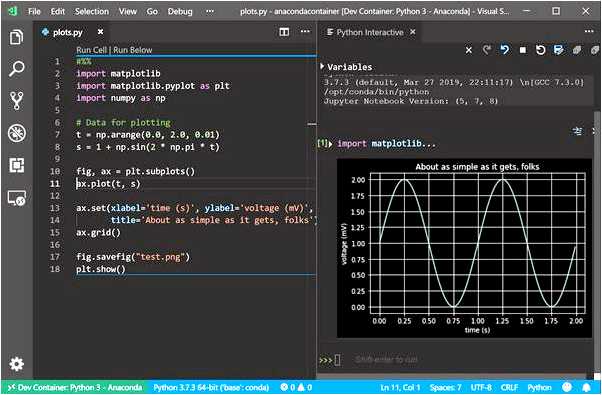The image size is (602, 395).
Task: Click the line 'ax.grid()'
Action: (x=98, y=232)
